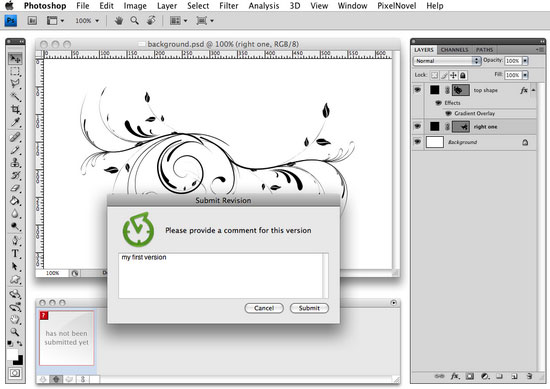550x389 pixels.
Task: Select the Eyedropper tool
Action: coord(15,122)
